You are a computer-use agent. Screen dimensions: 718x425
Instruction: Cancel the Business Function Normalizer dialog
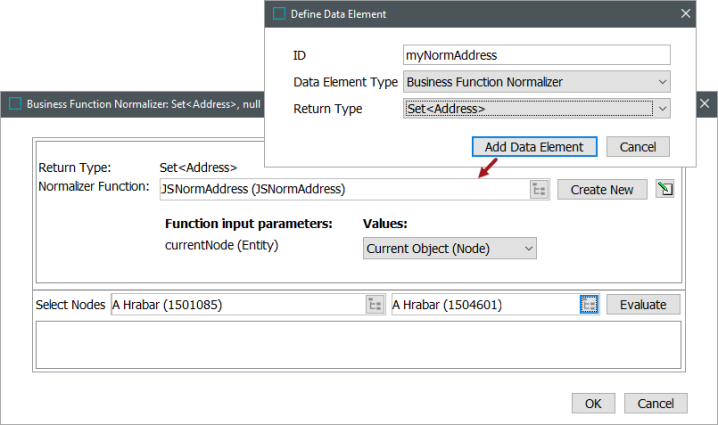point(656,403)
